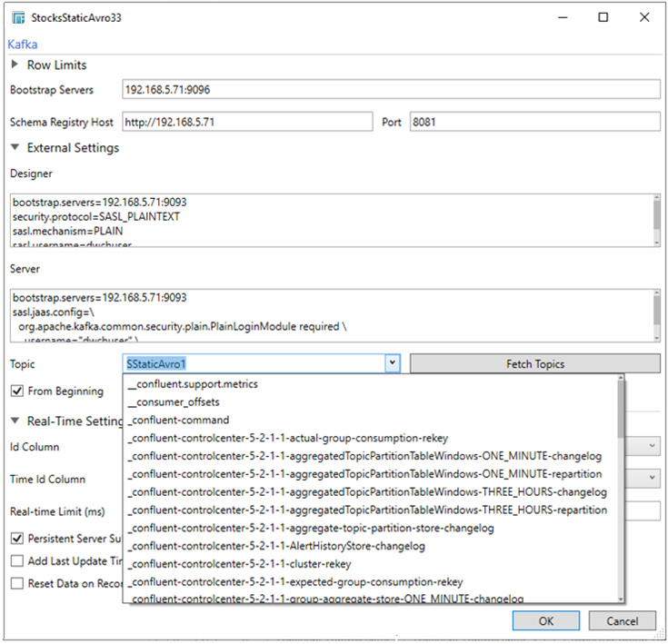Enable the Reset Data on Reconnect checkbox

pos(16,583)
